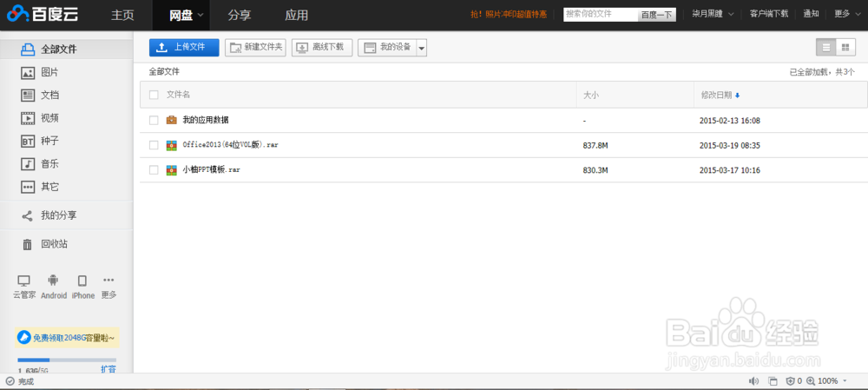
Task: Click the 上传文件 upload button
Action: click(x=184, y=48)
